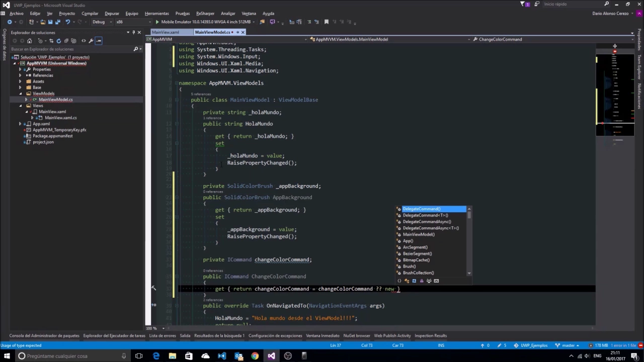Screen dimensions: 644x362
Task: Select App.xaml in Solution Explorer
Action: [41, 124]
